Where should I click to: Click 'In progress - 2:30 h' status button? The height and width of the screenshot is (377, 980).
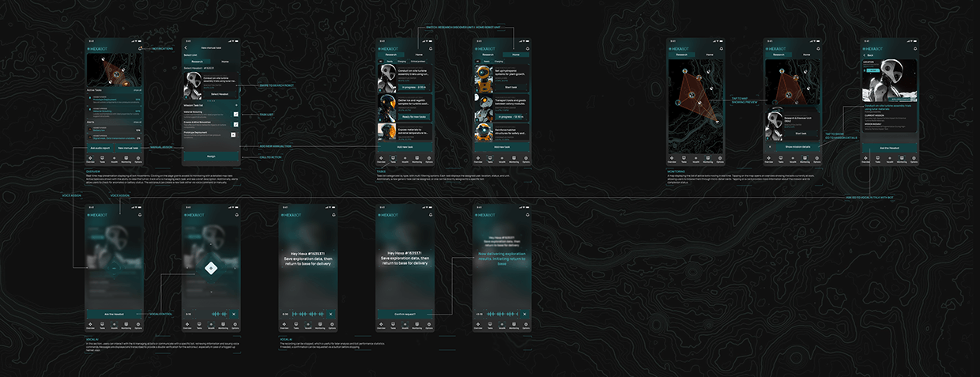413,87
